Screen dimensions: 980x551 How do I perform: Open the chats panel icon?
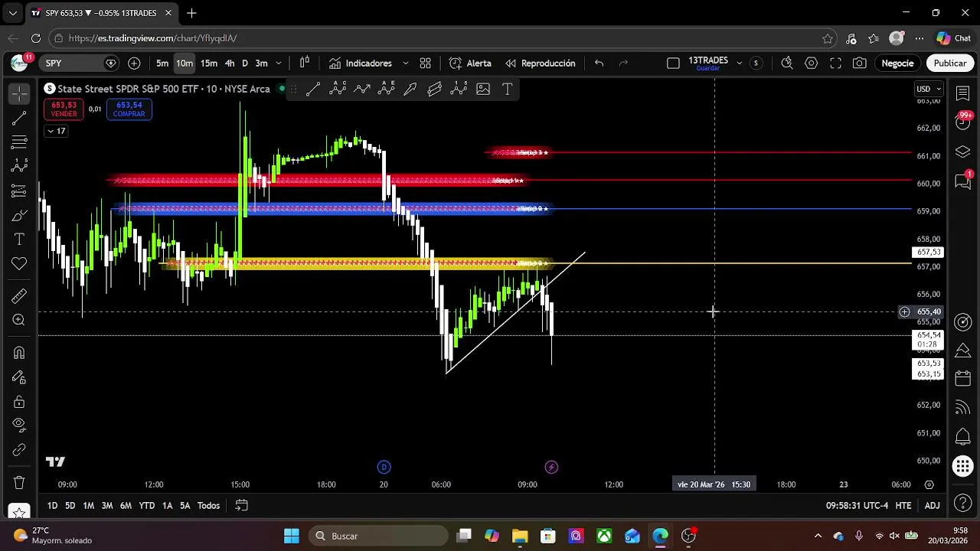pos(963,181)
